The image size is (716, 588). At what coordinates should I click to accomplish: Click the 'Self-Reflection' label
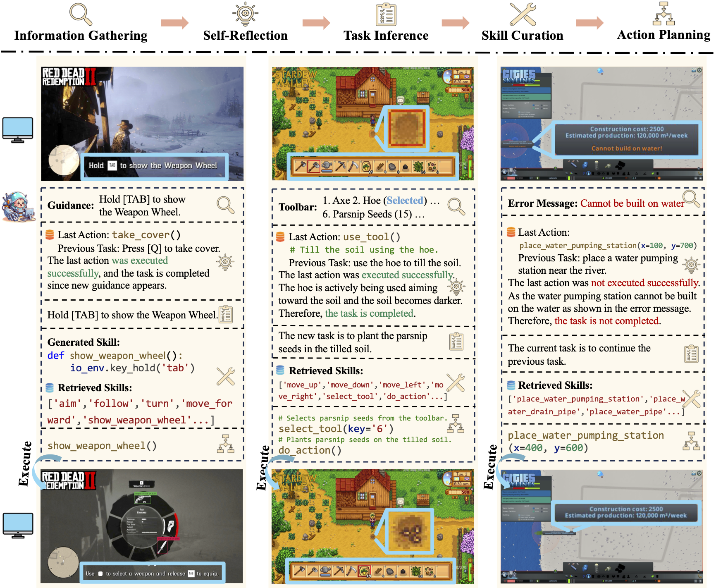pyautogui.click(x=245, y=36)
